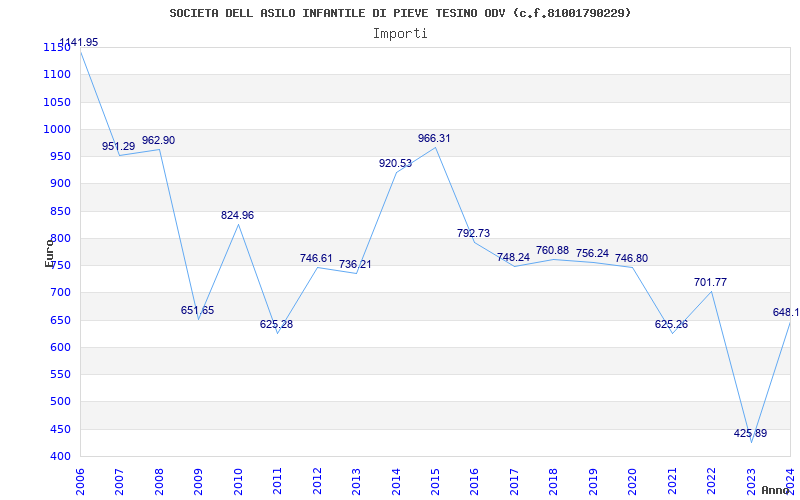Click the 2019 x-axis year label
800x500 pixels.
pyautogui.click(x=593, y=481)
